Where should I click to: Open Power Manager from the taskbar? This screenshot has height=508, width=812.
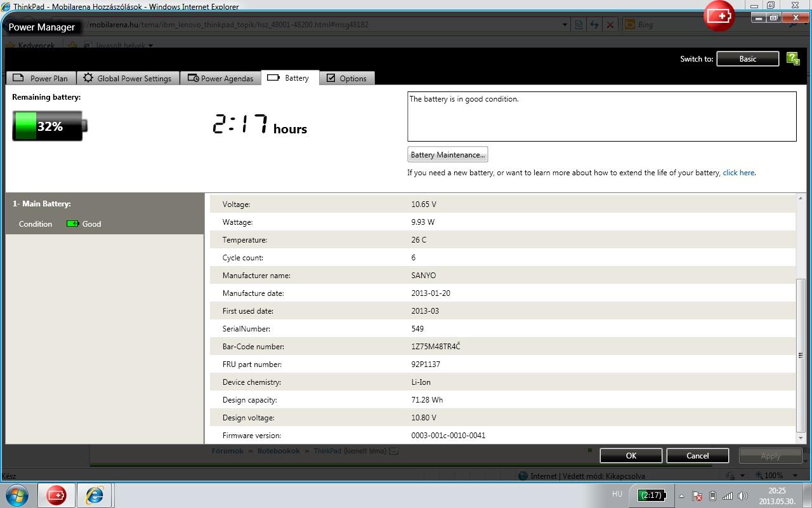[56, 495]
